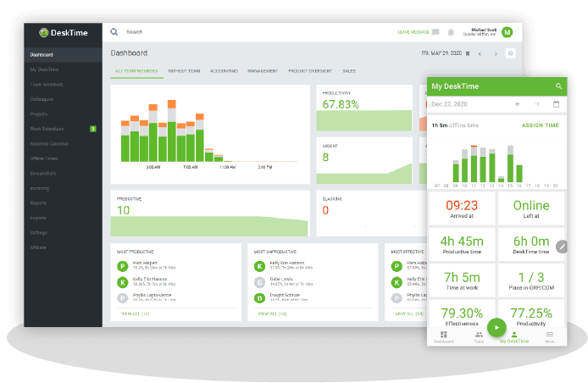Click the Leave Message link
The height and width of the screenshot is (383, 588).
(413, 32)
